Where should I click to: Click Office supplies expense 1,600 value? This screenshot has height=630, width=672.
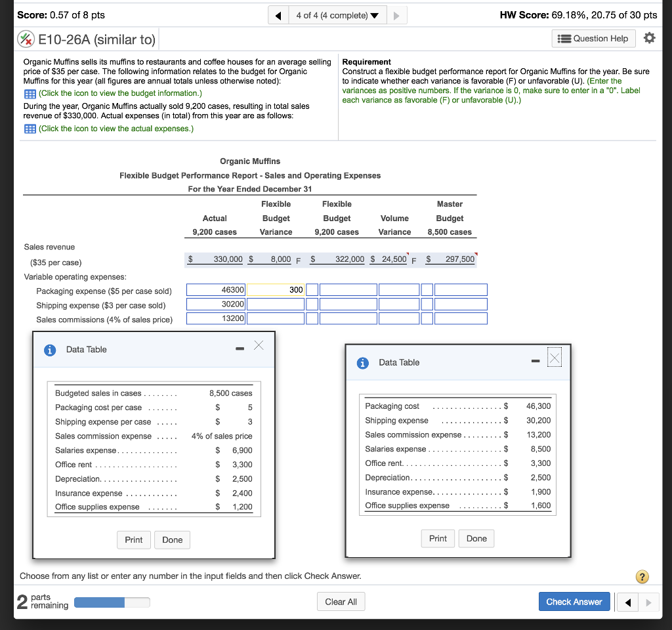pyautogui.click(x=541, y=506)
